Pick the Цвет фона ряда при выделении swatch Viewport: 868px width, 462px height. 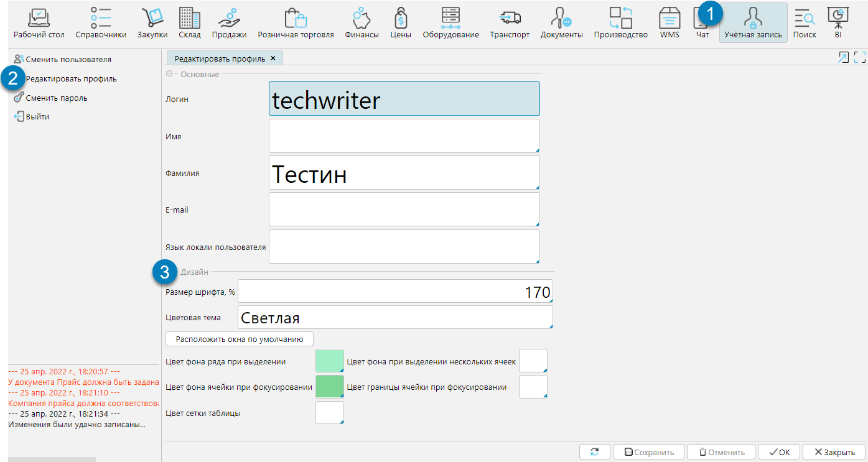[330, 361]
